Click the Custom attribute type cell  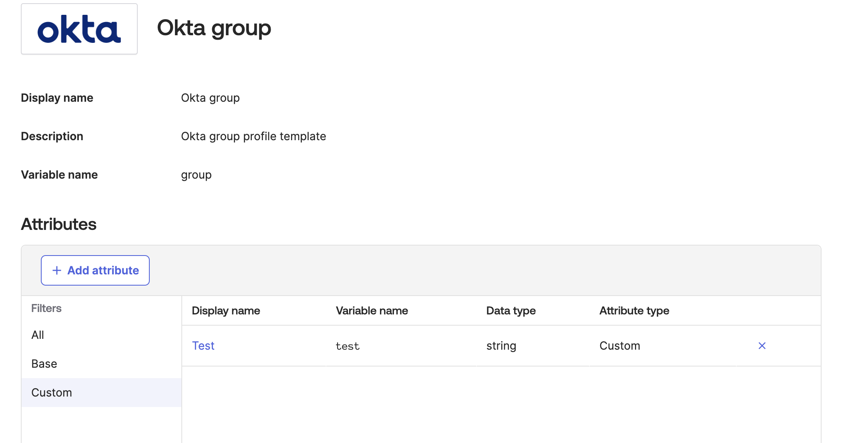point(619,346)
